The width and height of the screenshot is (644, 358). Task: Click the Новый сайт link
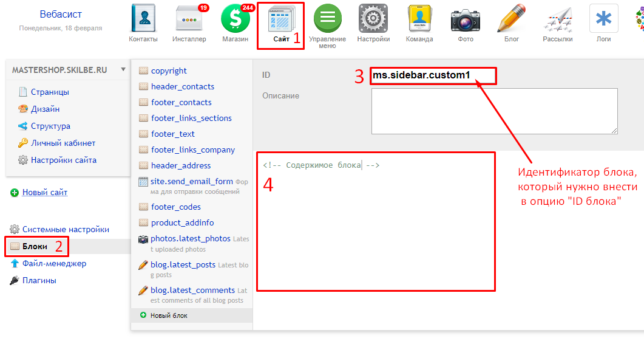[45, 193]
